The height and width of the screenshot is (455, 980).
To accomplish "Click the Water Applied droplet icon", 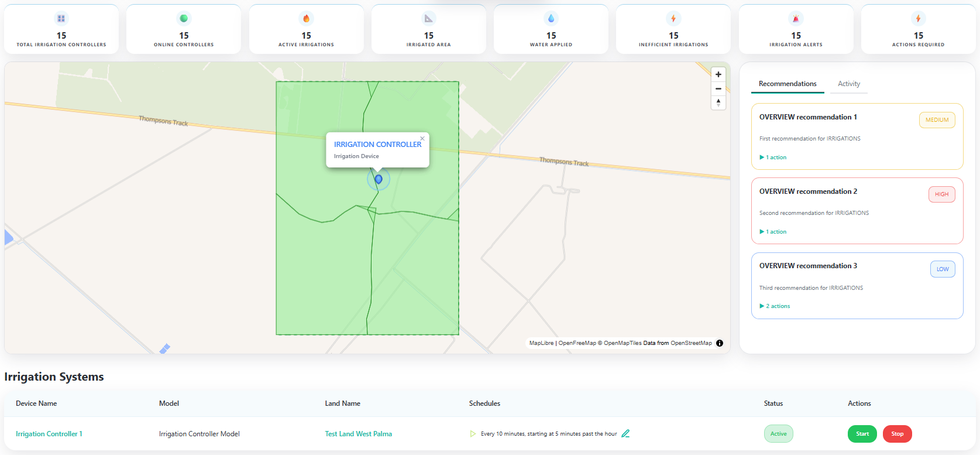I will tap(551, 19).
